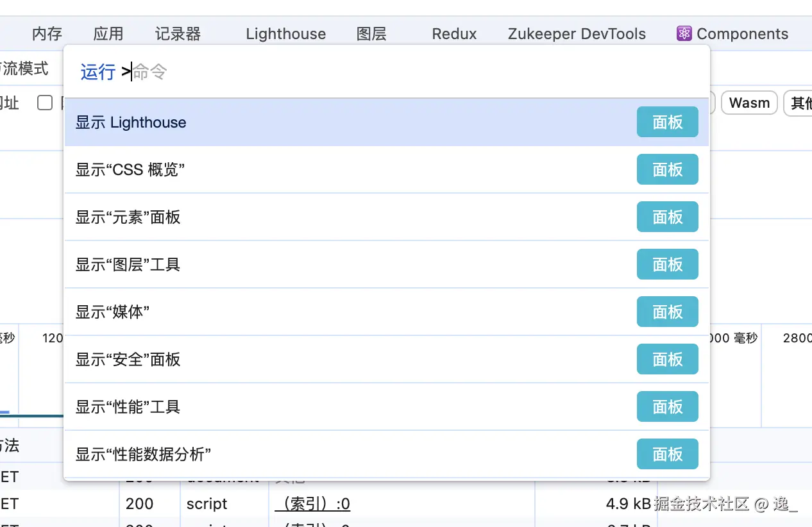
Task: Open the Zukeeper DevTools tab
Action: coord(577,34)
